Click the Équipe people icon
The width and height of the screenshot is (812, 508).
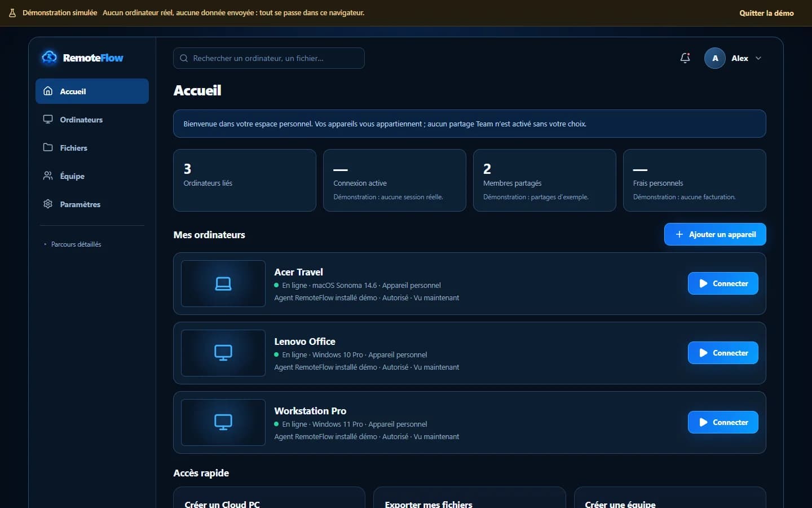point(48,176)
